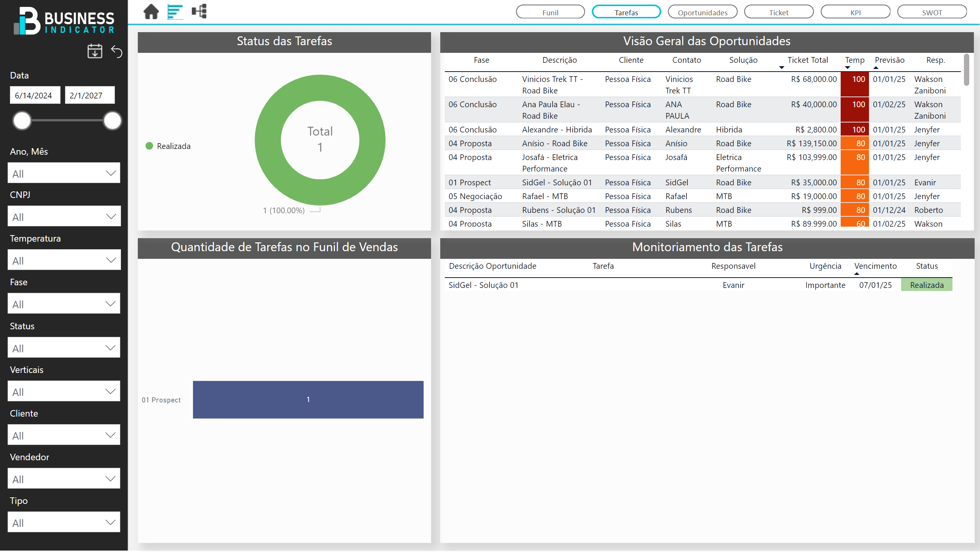The image size is (980, 559).
Task: Switch to the Funil tab
Action: pyautogui.click(x=550, y=12)
